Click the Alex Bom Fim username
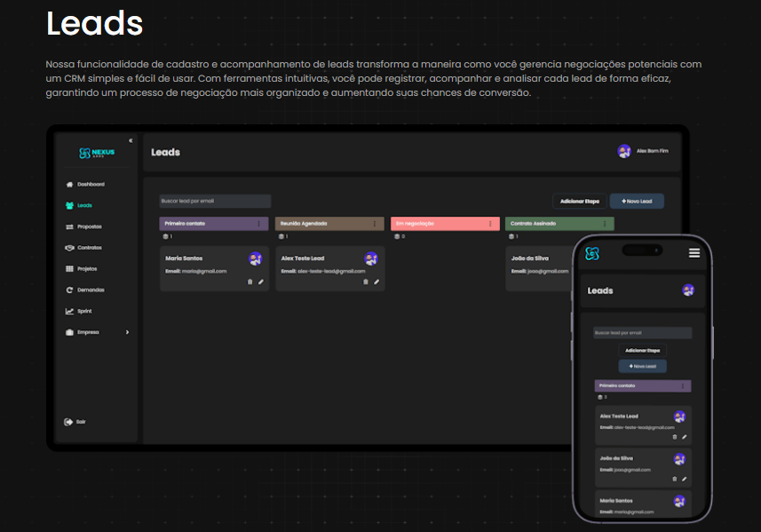This screenshot has width=761, height=532. 653,151
